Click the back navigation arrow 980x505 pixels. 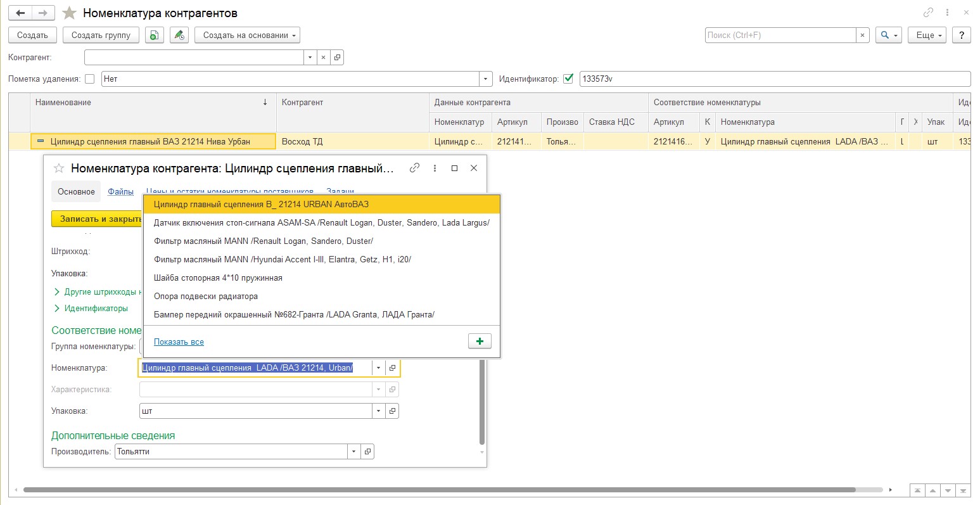click(x=20, y=13)
